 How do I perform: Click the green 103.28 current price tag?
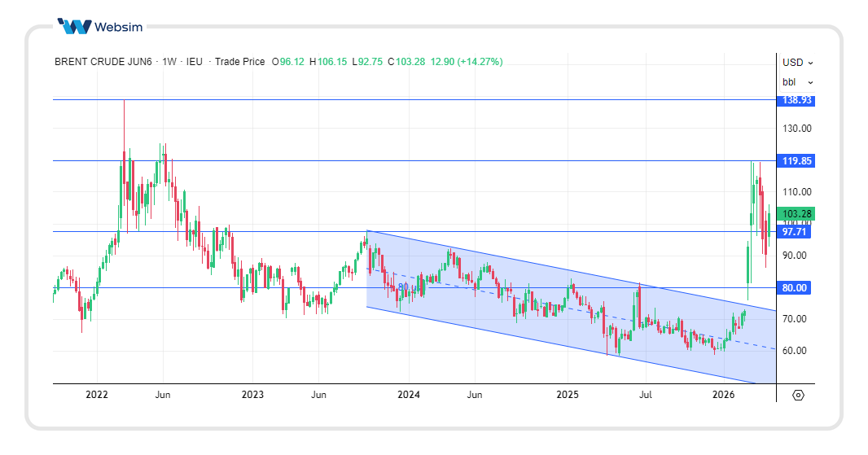pos(796,214)
